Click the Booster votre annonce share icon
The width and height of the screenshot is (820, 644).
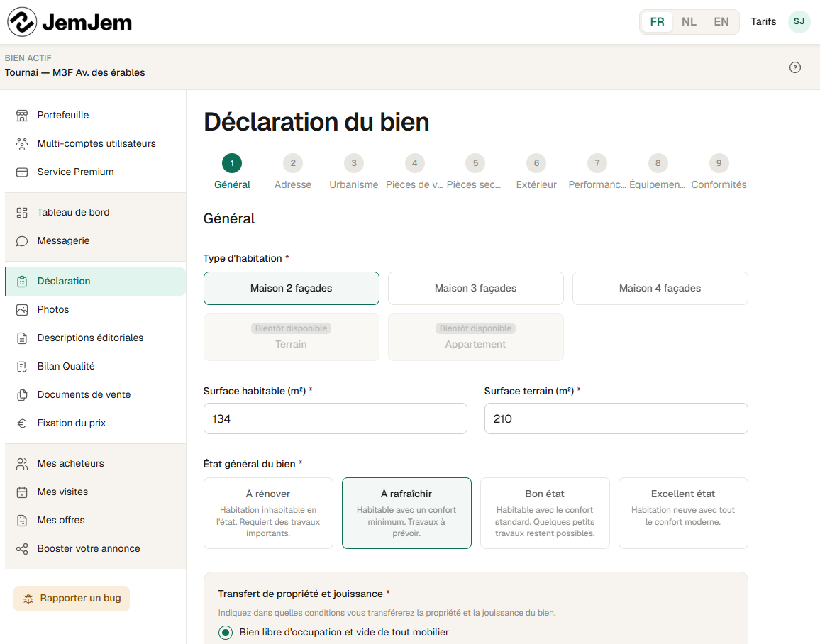tap(22, 549)
